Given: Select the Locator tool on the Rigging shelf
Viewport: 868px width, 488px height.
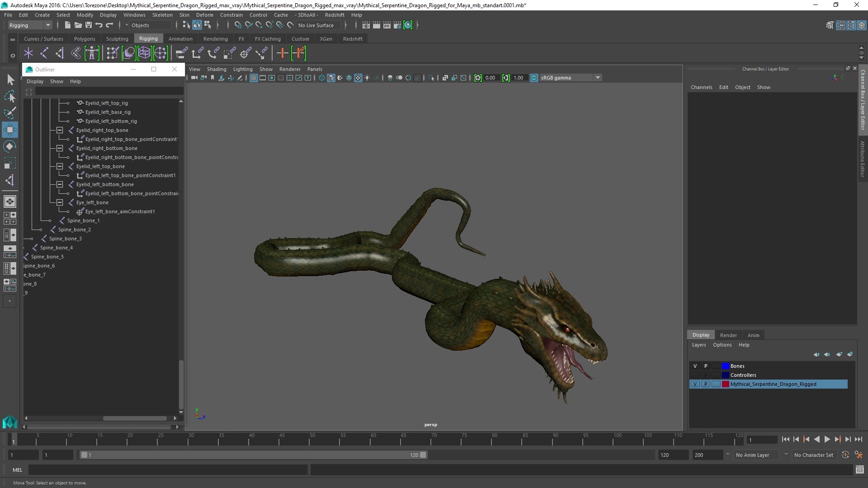Looking at the screenshot, I should 28,53.
